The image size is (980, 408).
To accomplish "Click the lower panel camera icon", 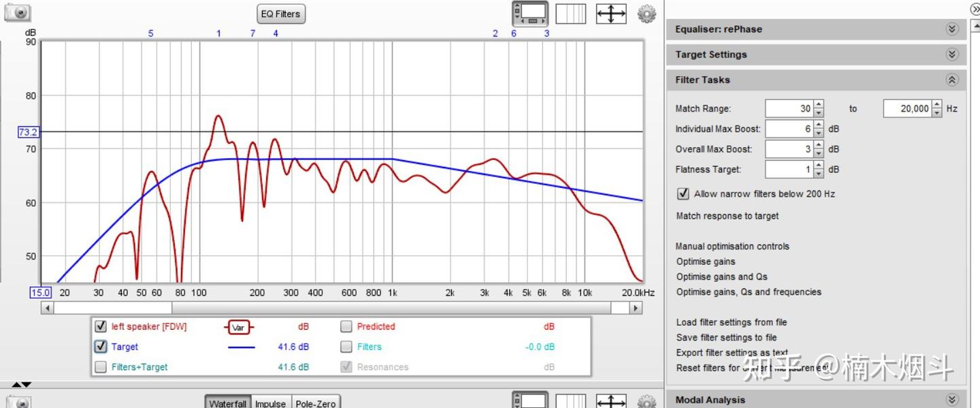I will tap(20, 402).
